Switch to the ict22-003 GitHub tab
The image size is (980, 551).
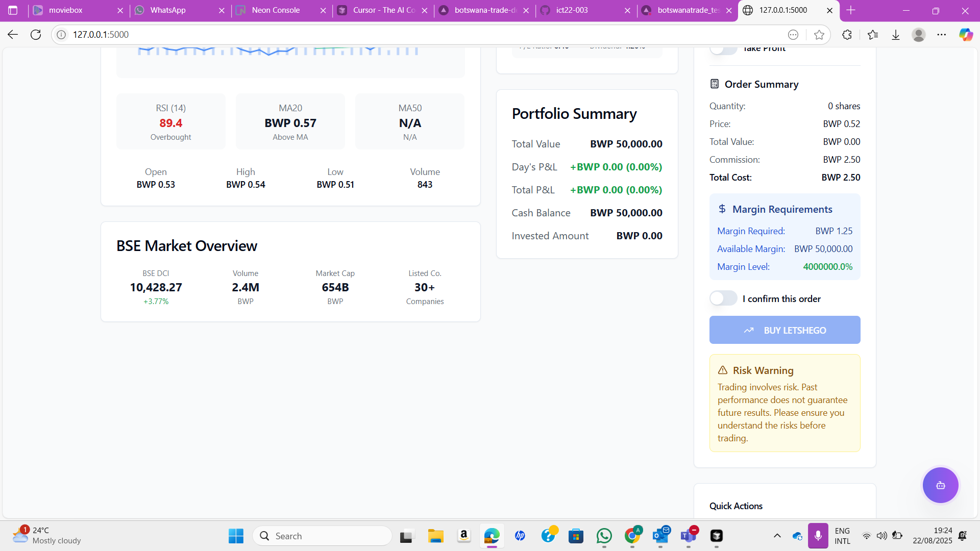click(572, 10)
